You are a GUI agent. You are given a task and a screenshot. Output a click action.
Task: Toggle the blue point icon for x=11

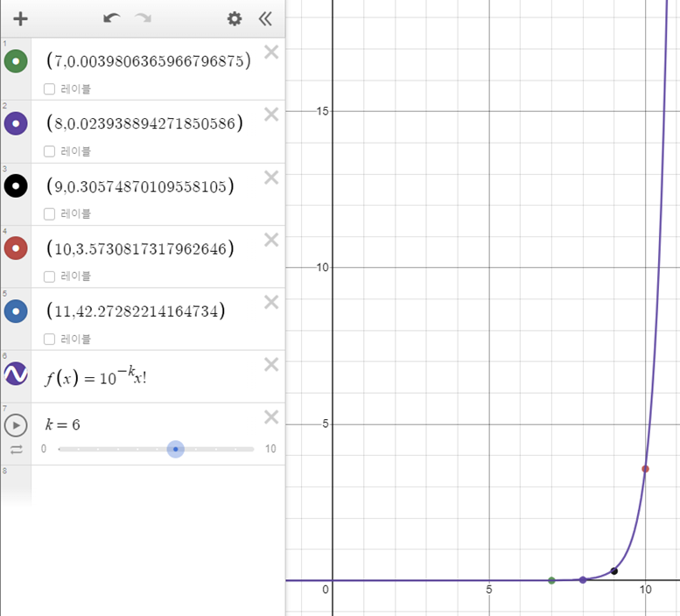[x=16, y=311]
